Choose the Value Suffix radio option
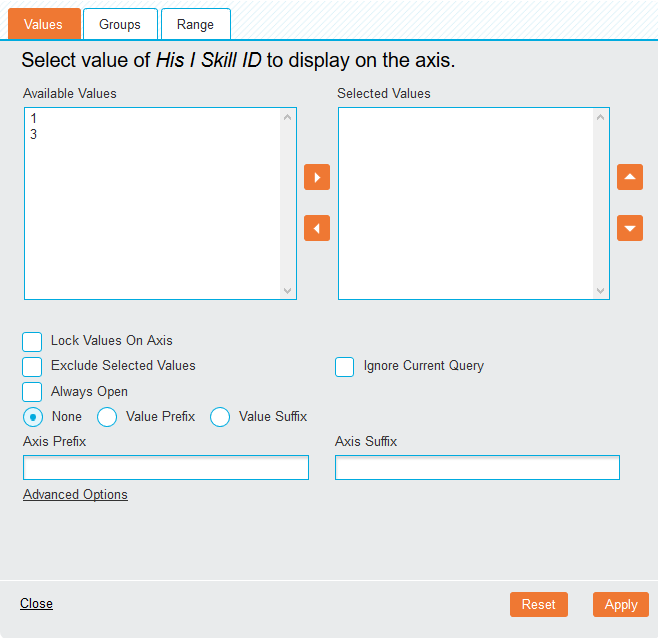Viewport: 658px width, 638px height. click(220, 417)
